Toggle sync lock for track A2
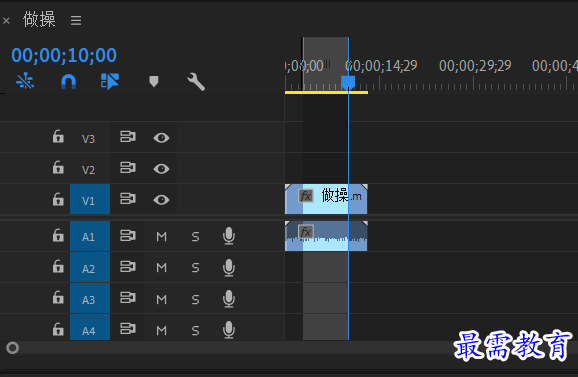 128,266
